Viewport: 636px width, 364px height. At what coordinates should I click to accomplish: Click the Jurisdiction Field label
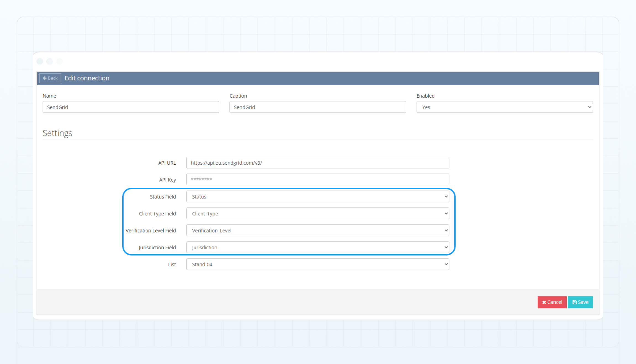tap(157, 247)
